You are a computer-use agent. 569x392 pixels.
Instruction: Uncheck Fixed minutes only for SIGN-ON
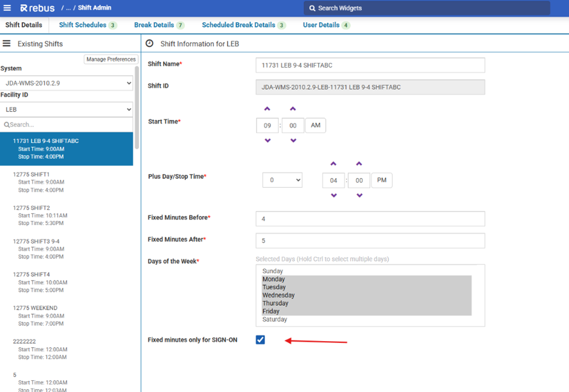click(x=260, y=340)
